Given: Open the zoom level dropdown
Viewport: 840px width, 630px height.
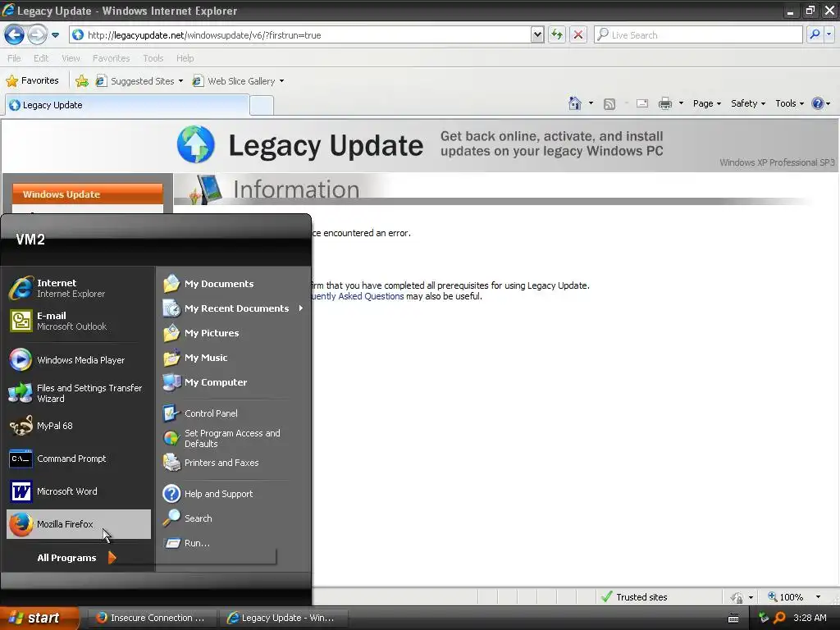Looking at the screenshot, I should (x=818, y=597).
